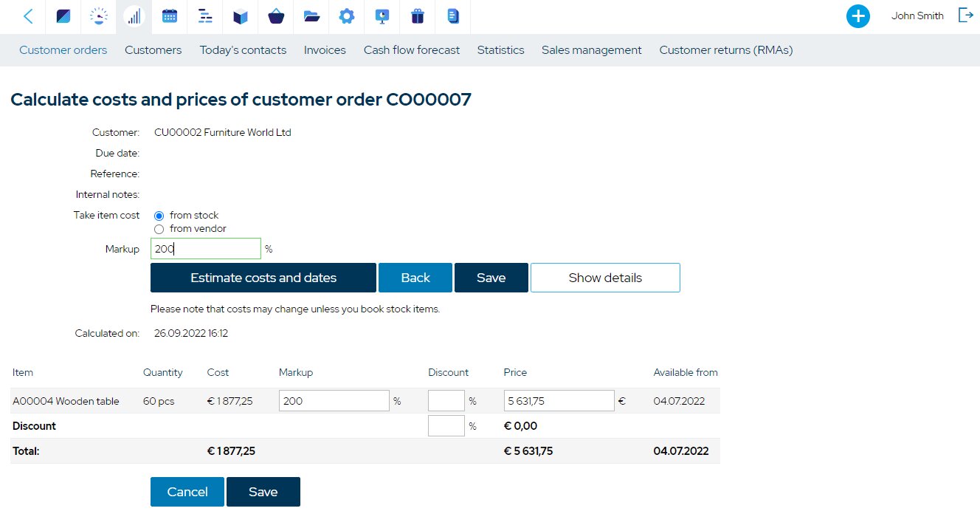Switch to Invoices tab
The image size is (980, 528).
(x=325, y=50)
